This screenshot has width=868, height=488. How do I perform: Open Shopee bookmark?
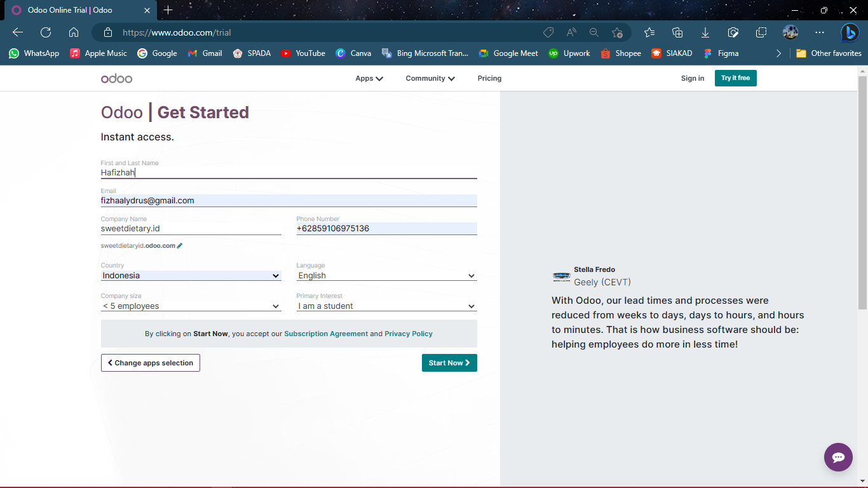point(621,53)
